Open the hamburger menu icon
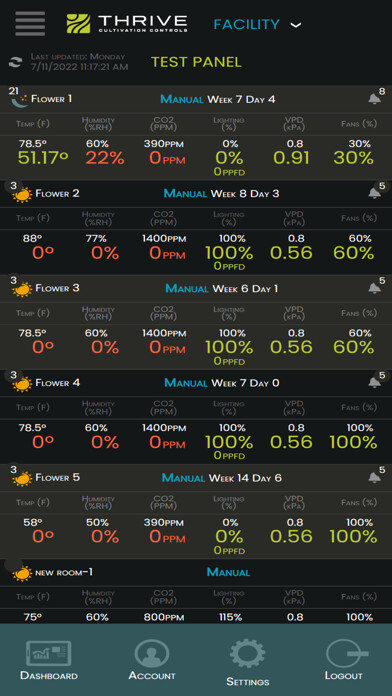 (30, 24)
